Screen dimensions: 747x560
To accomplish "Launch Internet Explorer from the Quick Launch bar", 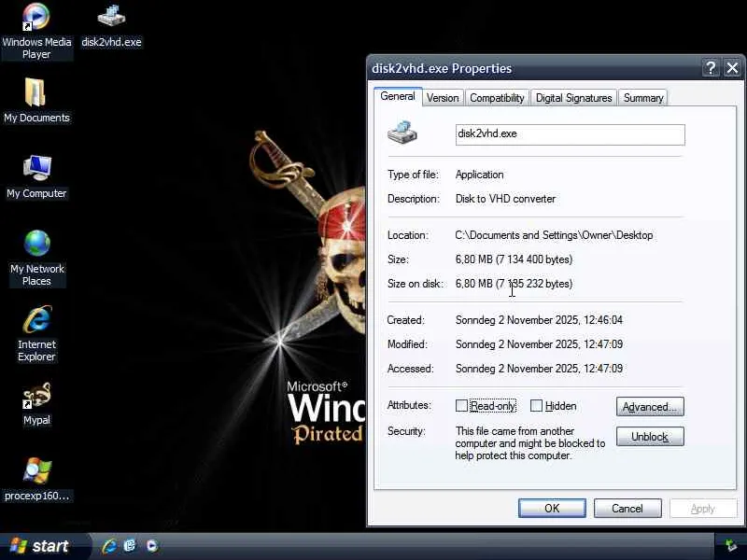I will 109,546.
